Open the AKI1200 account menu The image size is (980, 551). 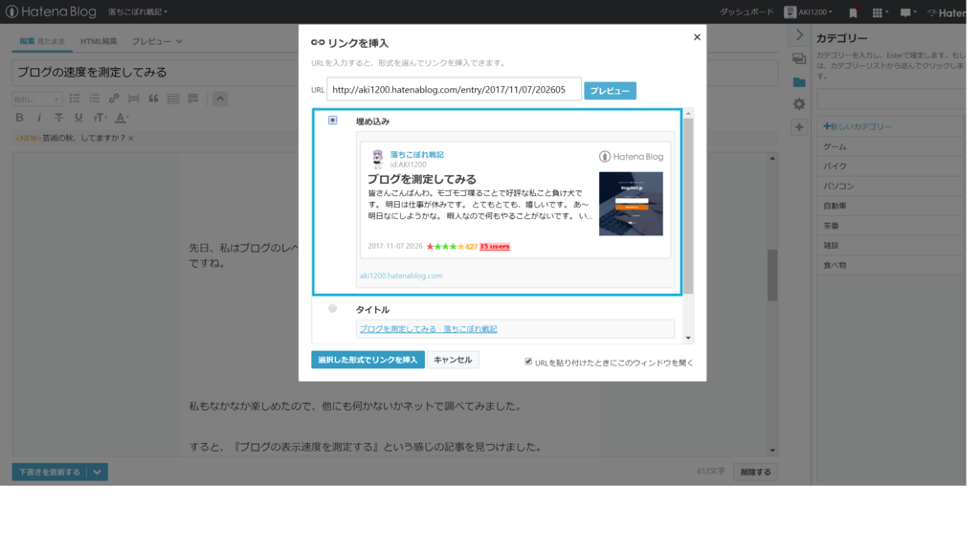[x=808, y=11]
